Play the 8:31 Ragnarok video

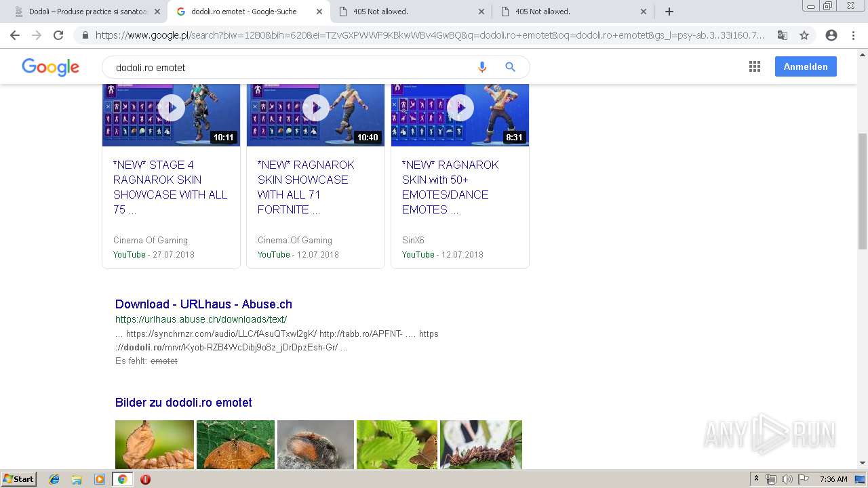(x=460, y=108)
